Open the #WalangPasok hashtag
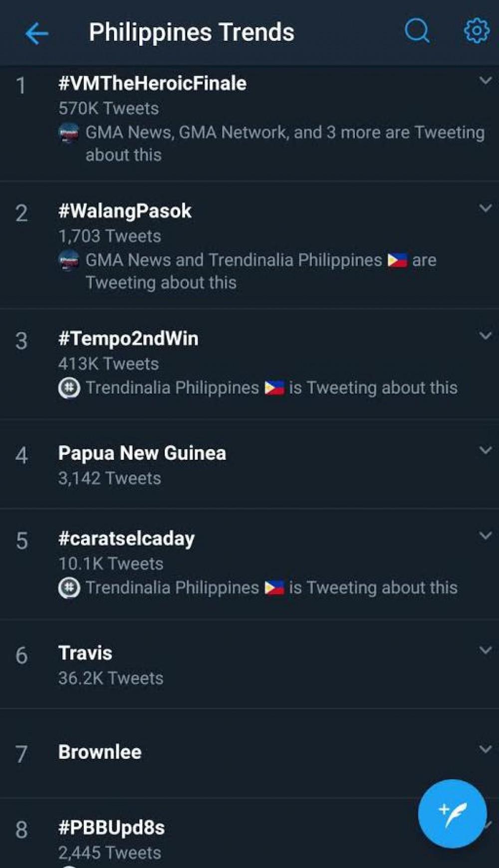499x868 pixels. tap(125, 211)
